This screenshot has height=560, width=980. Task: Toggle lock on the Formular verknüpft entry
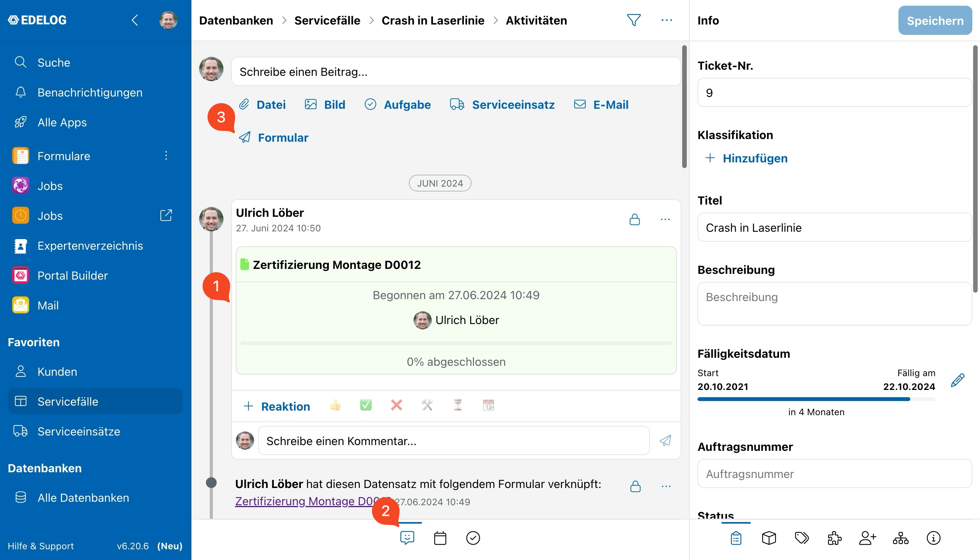coord(635,486)
